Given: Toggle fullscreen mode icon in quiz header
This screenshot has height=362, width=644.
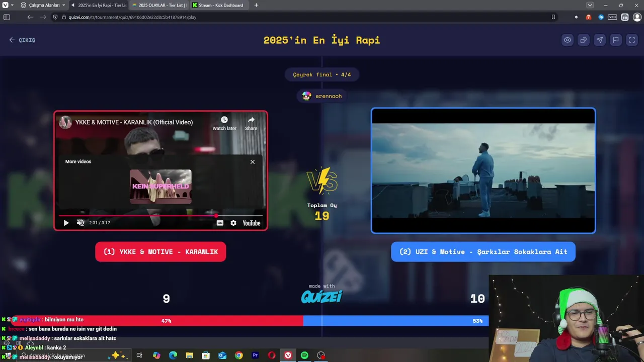Looking at the screenshot, I should 632,40.
